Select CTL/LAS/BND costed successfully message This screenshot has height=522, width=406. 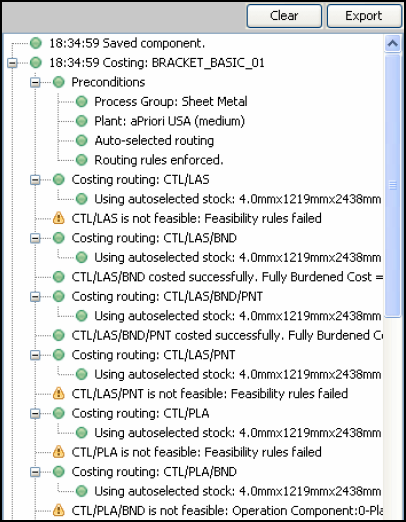227,277
